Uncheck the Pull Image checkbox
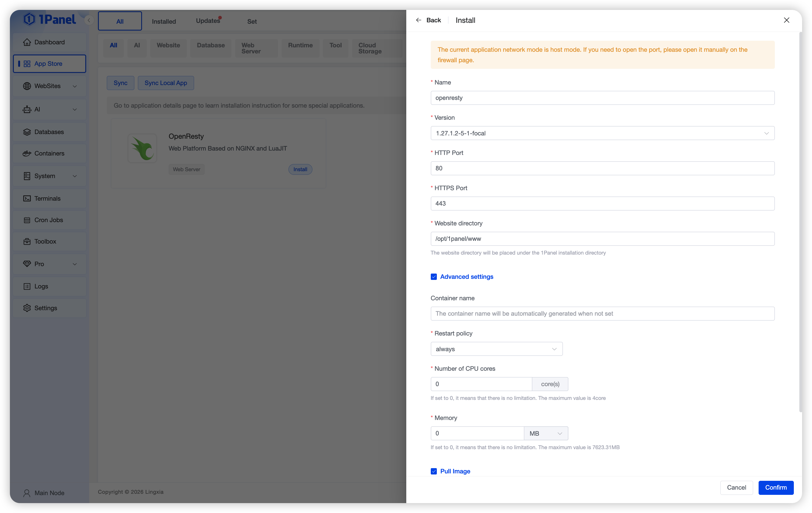Viewport: 812px width, 513px height. point(434,471)
